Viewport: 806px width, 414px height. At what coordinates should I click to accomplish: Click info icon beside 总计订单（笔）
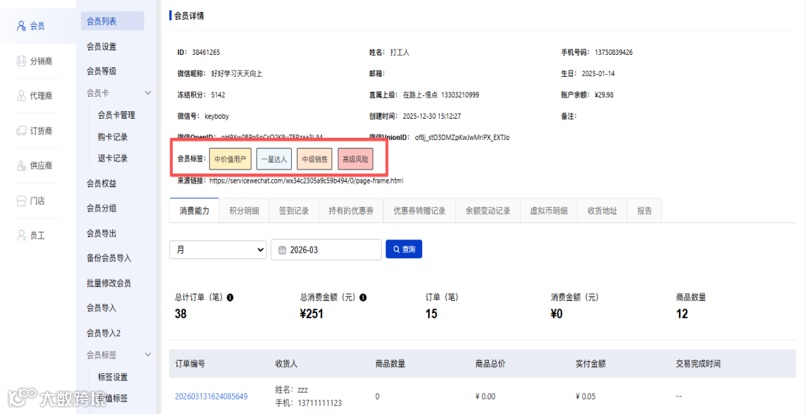point(230,297)
